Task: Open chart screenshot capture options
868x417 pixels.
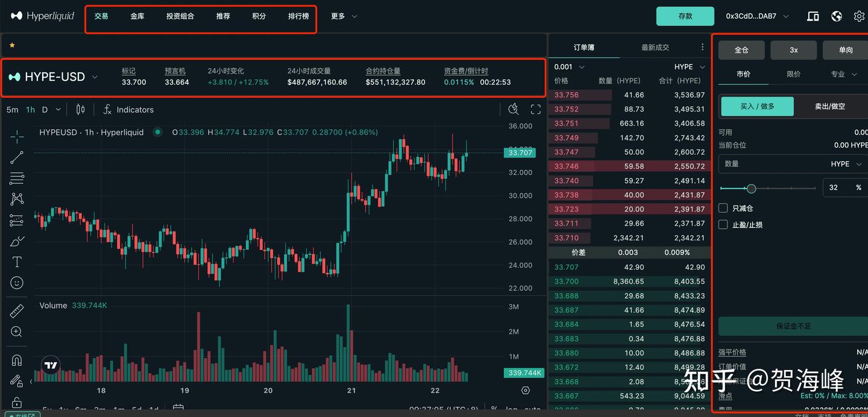Action: pyautogui.click(x=514, y=108)
